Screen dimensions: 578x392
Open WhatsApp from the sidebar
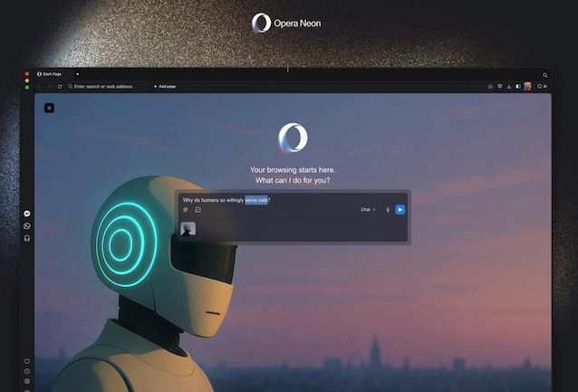pos(27,225)
